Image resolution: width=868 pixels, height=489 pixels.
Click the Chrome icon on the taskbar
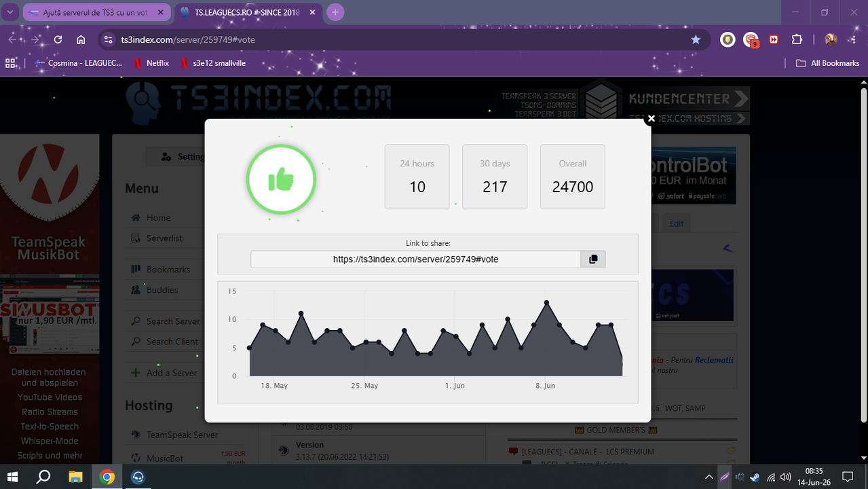[107, 477]
